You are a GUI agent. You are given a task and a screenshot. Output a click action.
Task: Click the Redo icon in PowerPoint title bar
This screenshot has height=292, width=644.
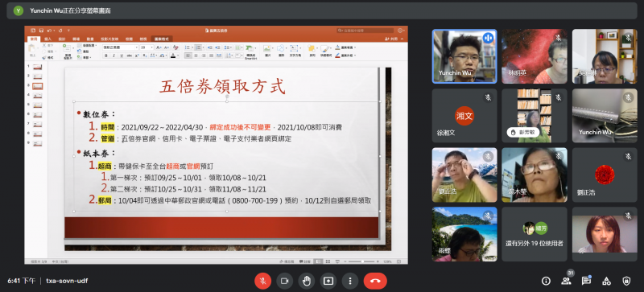[60, 31]
